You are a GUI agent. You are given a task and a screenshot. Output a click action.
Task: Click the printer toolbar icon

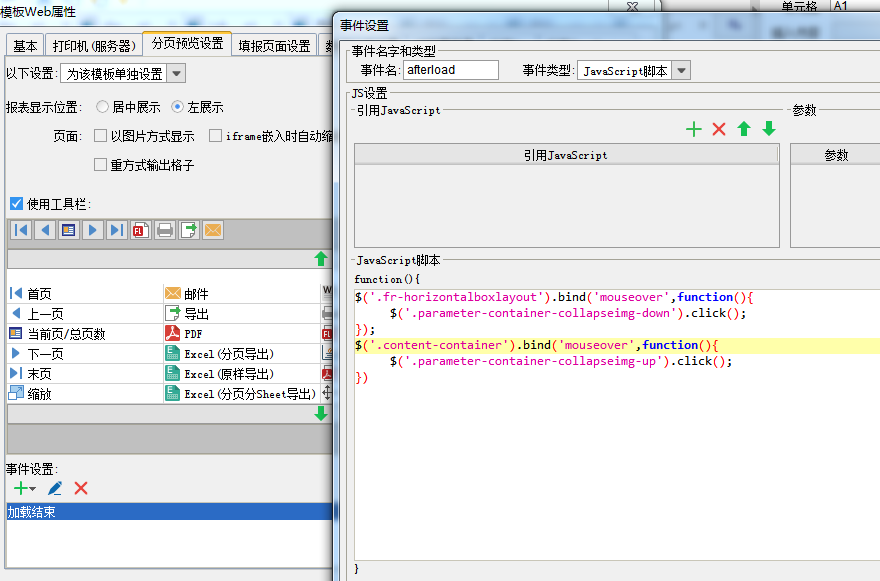(164, 230)
